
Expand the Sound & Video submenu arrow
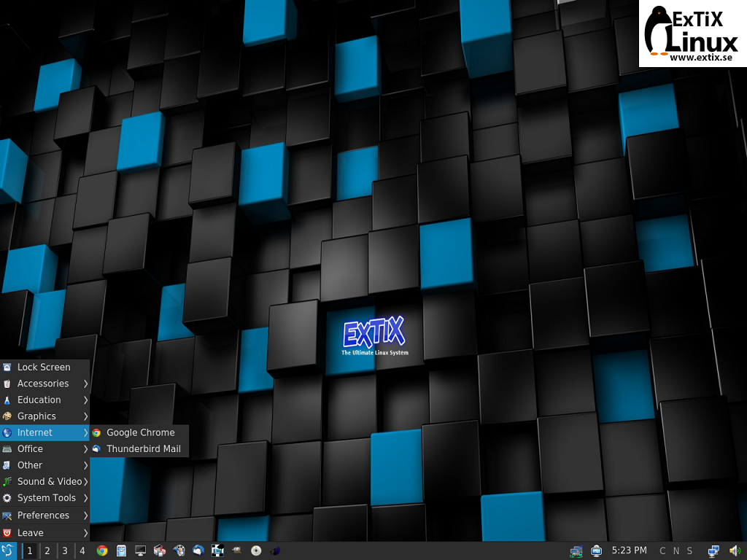click(85, 481)
